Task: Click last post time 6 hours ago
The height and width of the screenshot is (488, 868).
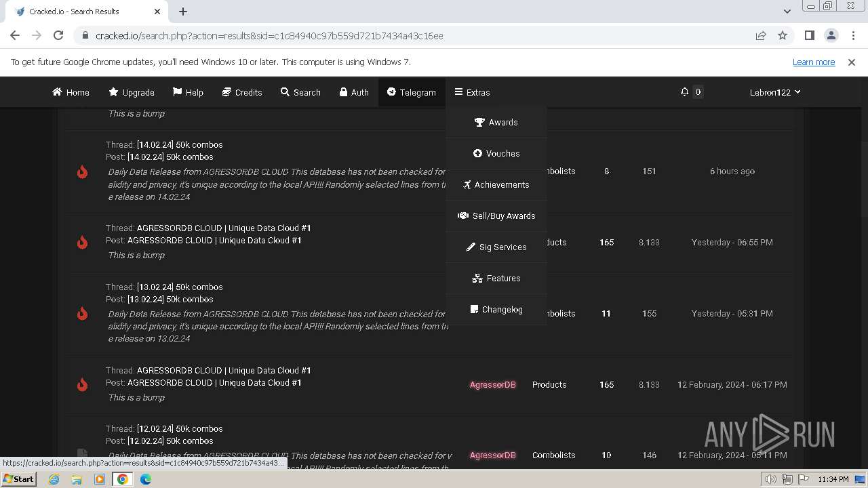Action: coord(732,171)
